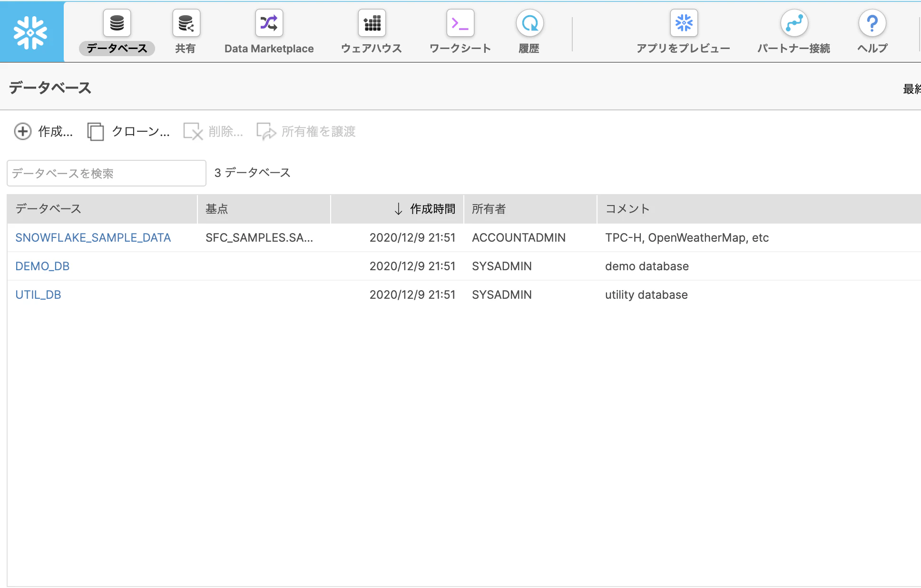
Task: Open the ヘルプ question mark icon
Action: point(872,23)
